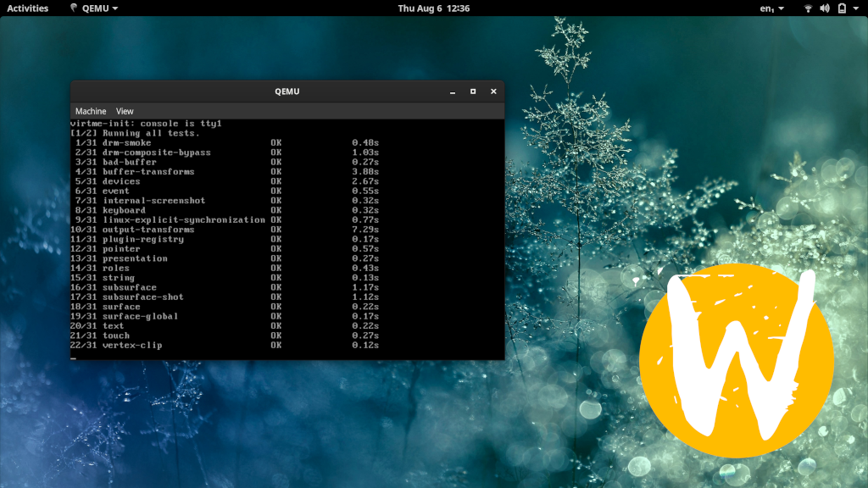This screenshot has width=868, height=488.
Task: Open the clock showing Thu Aug 6 12:36
Action: pyautogui.click(x=433, y=8)
